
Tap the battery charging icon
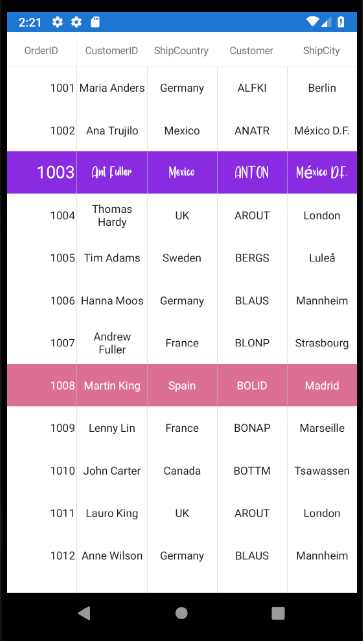tap(341, 22)
